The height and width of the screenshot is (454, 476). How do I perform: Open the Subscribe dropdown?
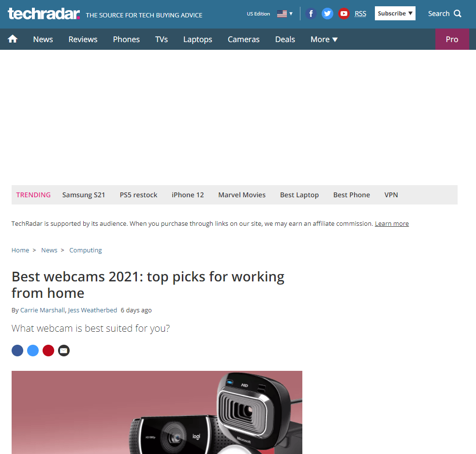tap(395, 14)
